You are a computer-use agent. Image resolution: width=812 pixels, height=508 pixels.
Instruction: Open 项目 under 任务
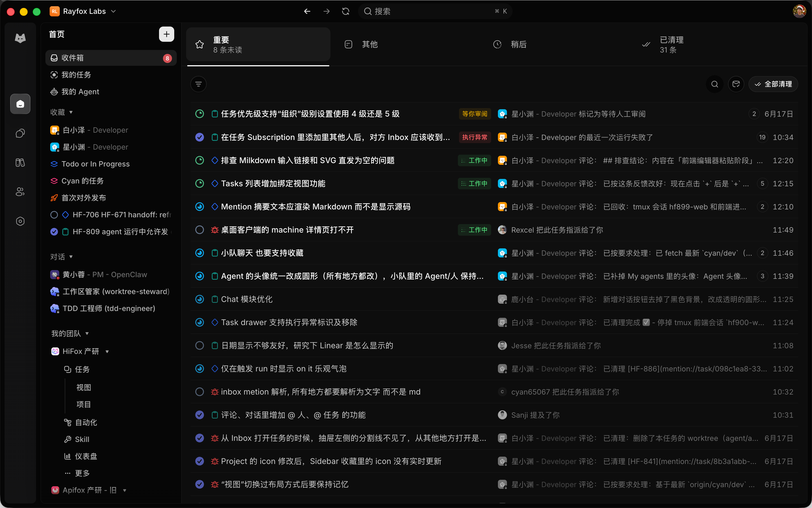tap(83, 404)
